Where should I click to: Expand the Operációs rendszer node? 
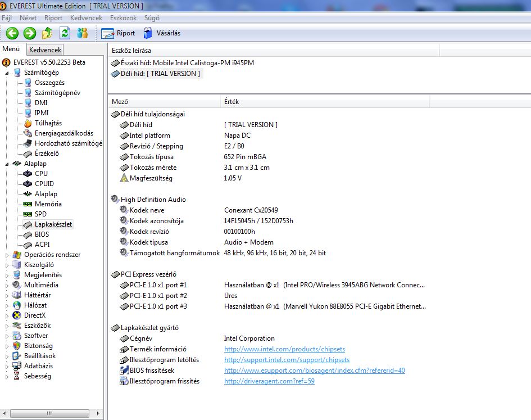point(7,255)
